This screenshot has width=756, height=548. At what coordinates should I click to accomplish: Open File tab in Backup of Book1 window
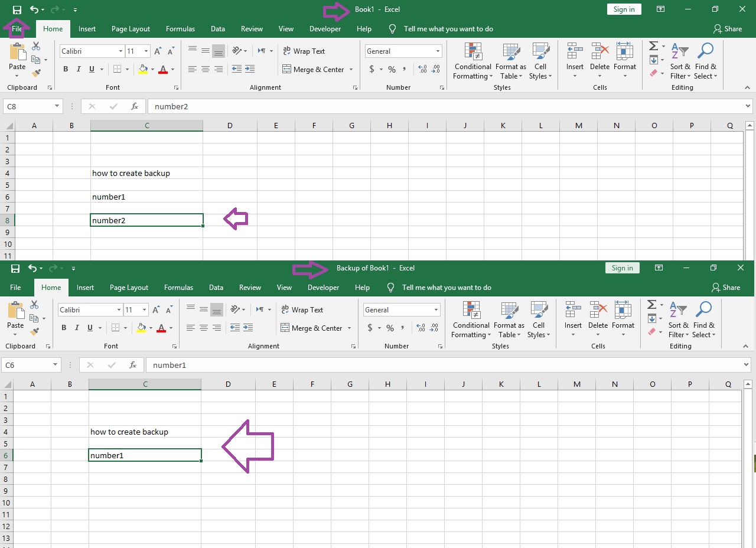[x=15, y=288]
